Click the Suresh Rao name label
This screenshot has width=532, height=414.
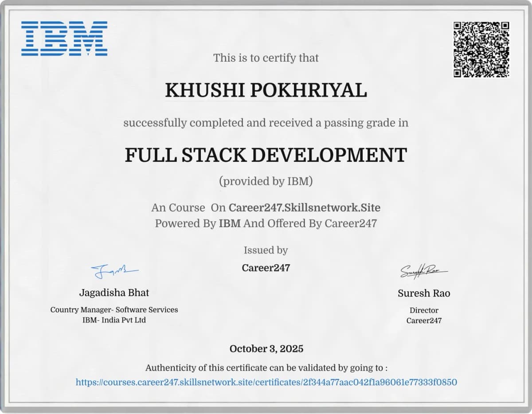(423, 293)
